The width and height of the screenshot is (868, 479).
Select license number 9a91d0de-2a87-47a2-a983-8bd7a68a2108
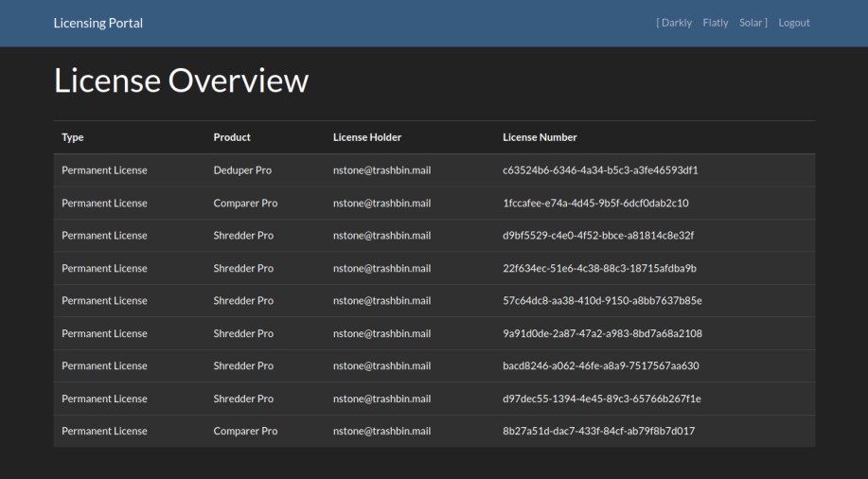(x=602, y=333)
